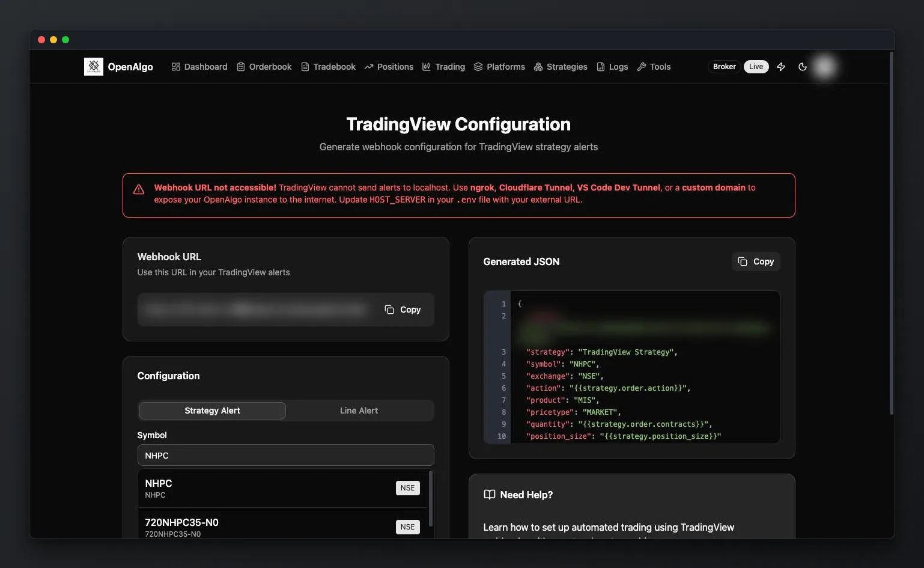Click the Broker badge
Screen dimensions: 924x568
[724, 67]
